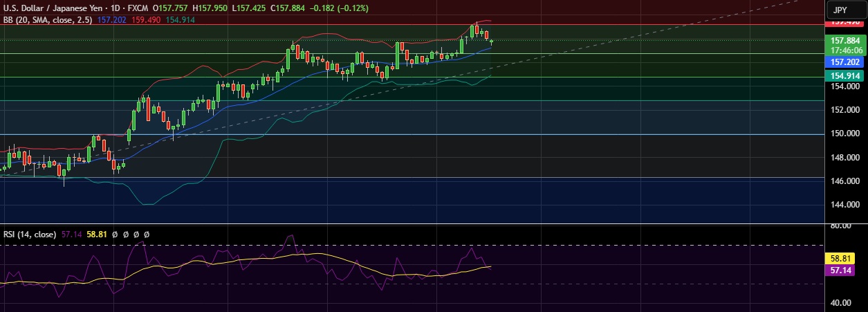Viewport: 868px width, 312px height.
Task: Click the green 157.884 current price tag on axis
Action: [x=847, y=41]
